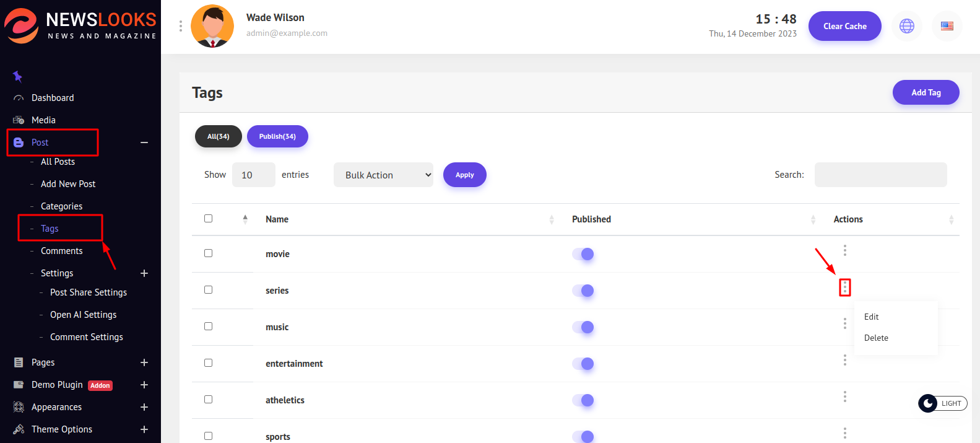This screenshot has width=980, height=443.
Task: Expand the Pages sidebar menu
Action: point(144,362)
